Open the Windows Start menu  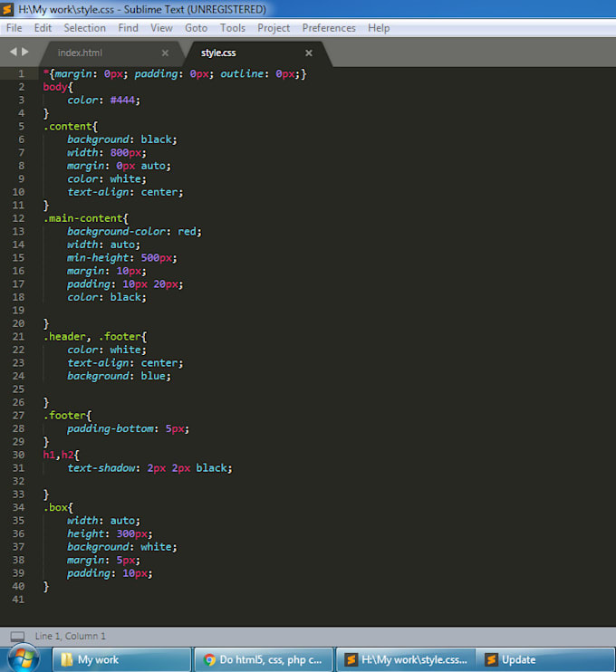click(x=21, y=658)
